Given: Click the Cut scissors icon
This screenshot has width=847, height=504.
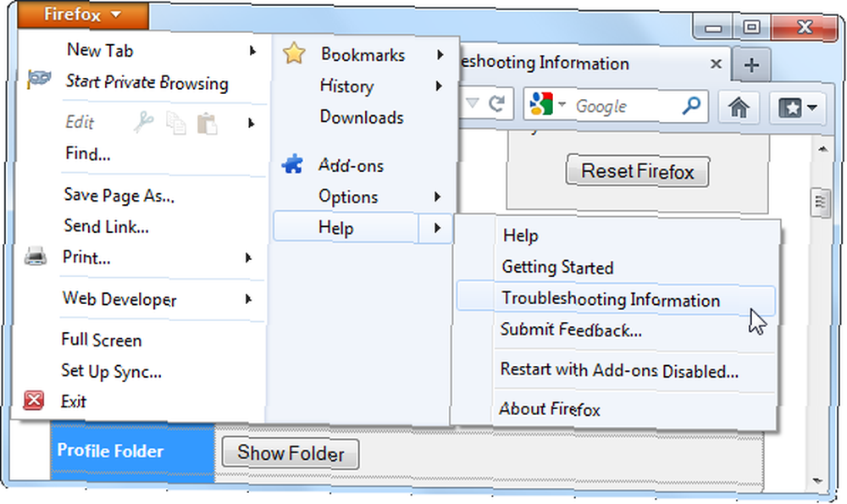Looking at the screenshot, I should click(143, 123).
